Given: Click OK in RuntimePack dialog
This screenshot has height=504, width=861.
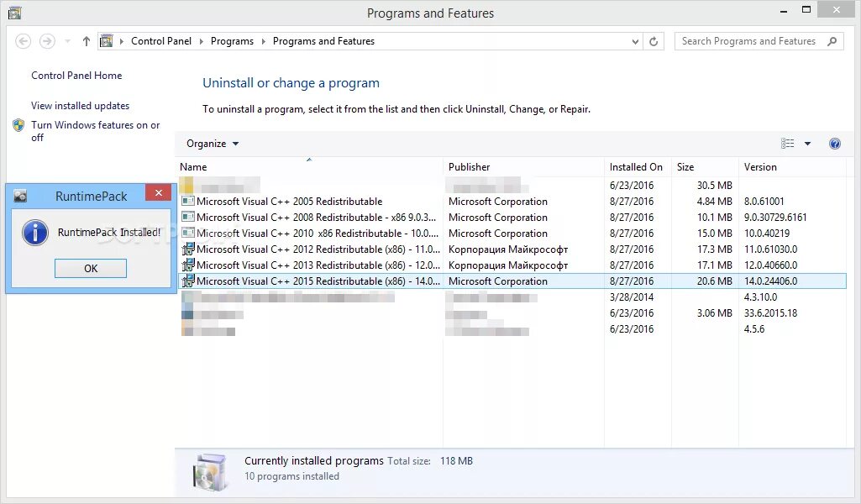Looking at the screenshot, I should click(91, 269).
